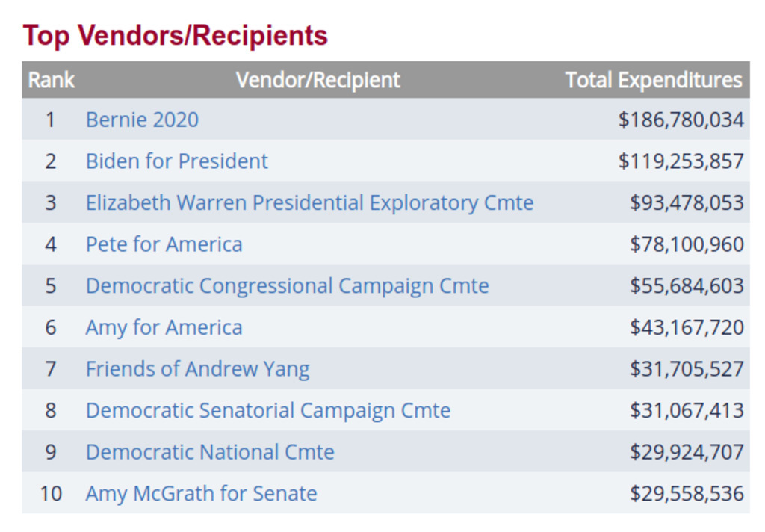The width and height of the screenshot is (765, 532).
Task: Click the Amy McGrath for Senate link
Action: pos(201,493)
